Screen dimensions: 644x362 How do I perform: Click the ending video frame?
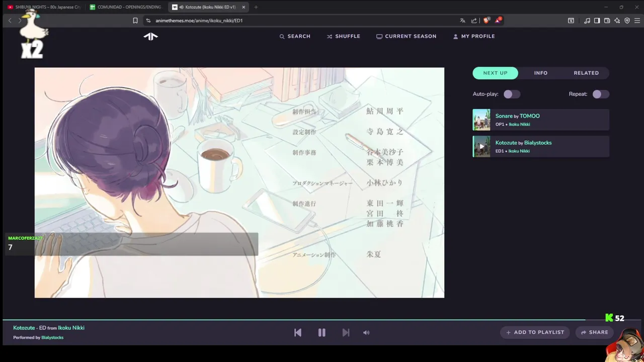(x=239, y=183)
